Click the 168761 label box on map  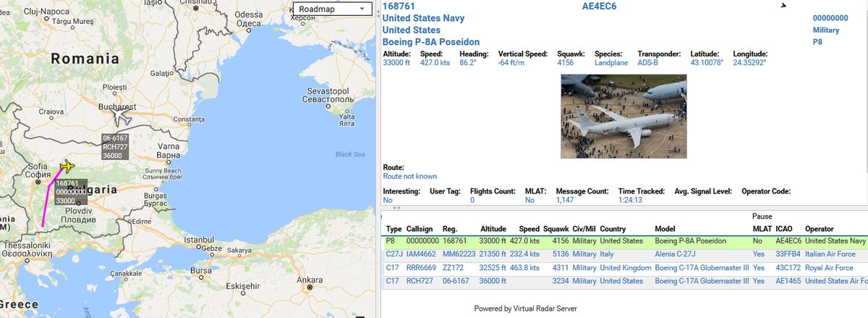tap(71, 191)
